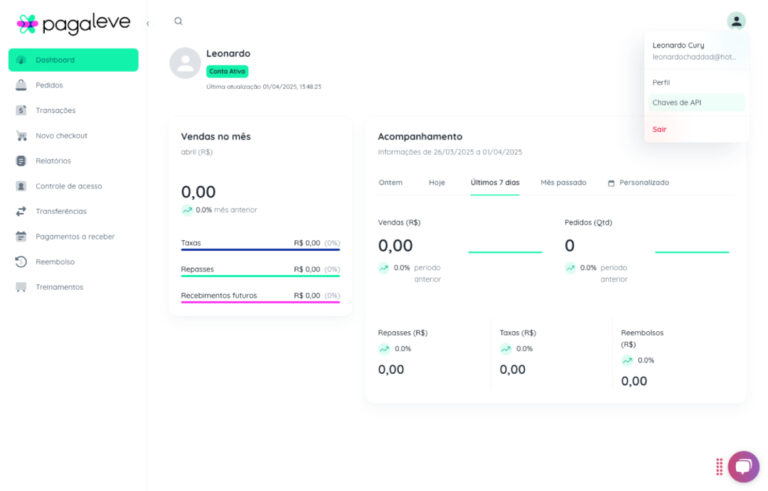Click the search magnifier icon

[178, 21]
